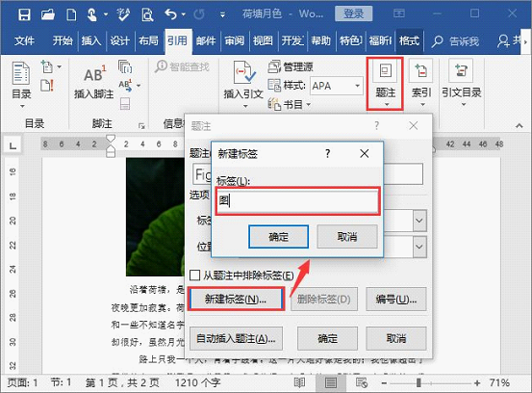Save the document with the floppy disk icon
Viewport: 532px width, 393px height.
[24, 14]
